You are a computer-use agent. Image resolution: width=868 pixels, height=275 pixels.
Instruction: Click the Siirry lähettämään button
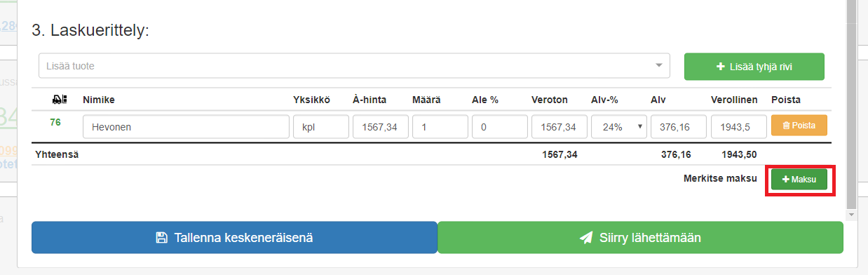(640, 237)
